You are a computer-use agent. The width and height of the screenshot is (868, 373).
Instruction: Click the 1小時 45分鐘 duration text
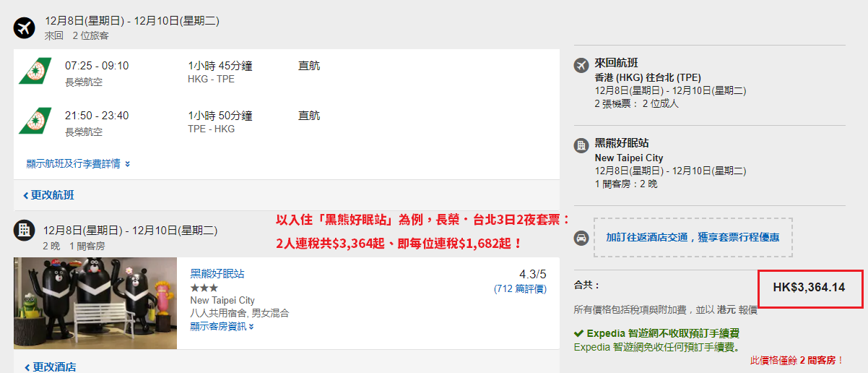tap(220, 66)
